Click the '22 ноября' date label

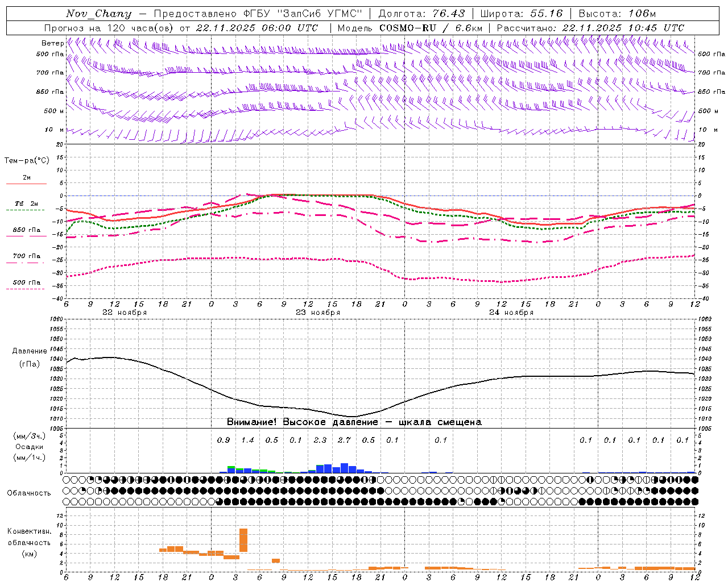tap(125, 313)
